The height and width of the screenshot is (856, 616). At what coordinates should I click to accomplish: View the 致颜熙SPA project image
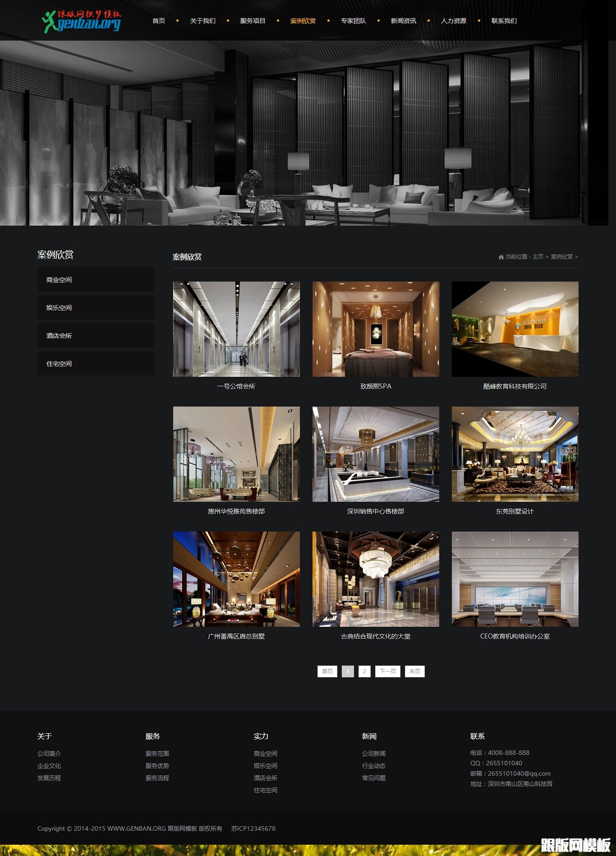(x=376, y=329)
